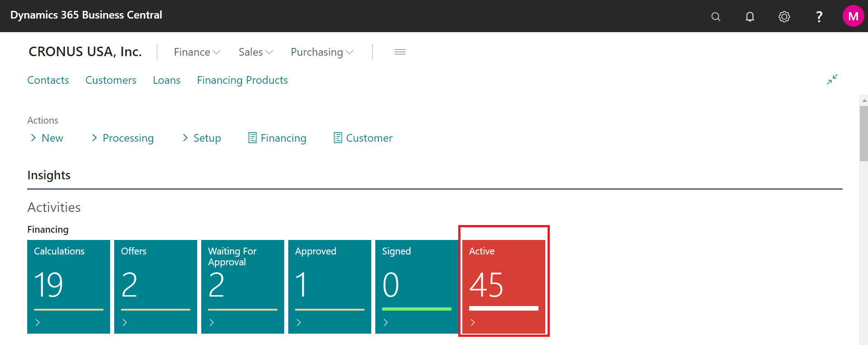Expand the Setup actions group

click(x=202, y=138)
